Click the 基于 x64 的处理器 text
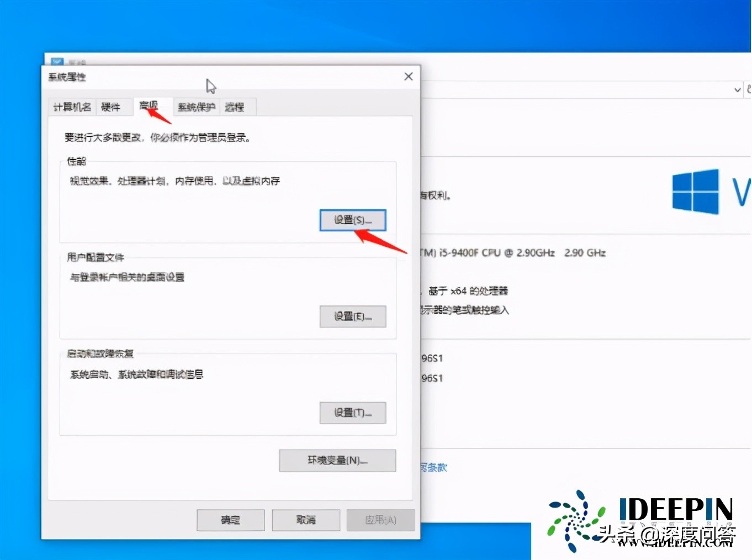This screenshot has width=752, height=560. [468, 291]
